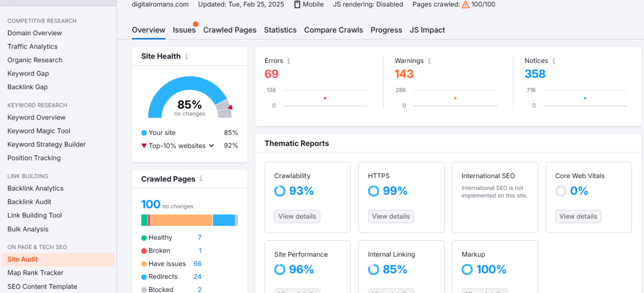644x293 pixels.
Task: Click the blue Redirects segment of pages bar
Action: point(224,220)
